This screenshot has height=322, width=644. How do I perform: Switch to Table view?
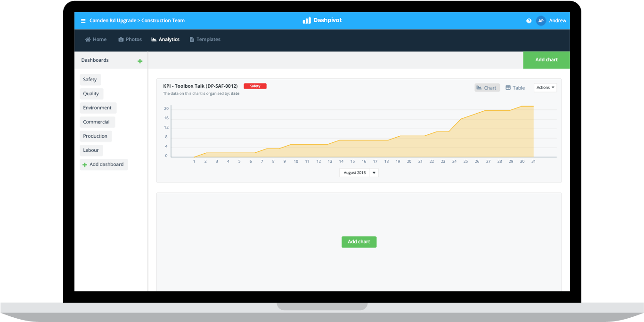[x=515, y=88]
